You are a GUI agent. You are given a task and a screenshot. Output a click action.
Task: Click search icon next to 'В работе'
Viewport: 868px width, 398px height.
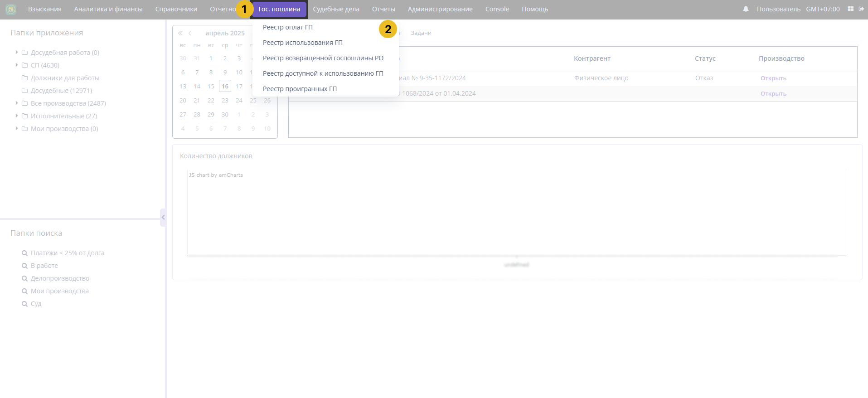(25, 266)
